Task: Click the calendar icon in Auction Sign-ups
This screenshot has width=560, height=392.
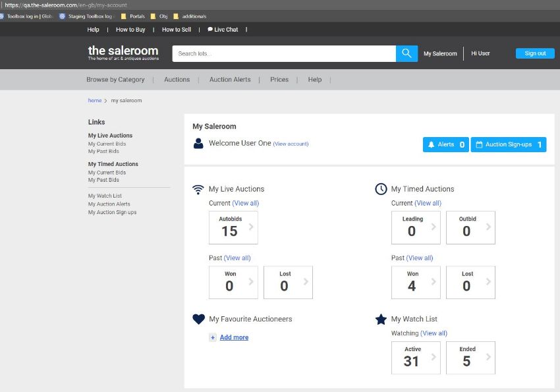Action: [479, 144]
